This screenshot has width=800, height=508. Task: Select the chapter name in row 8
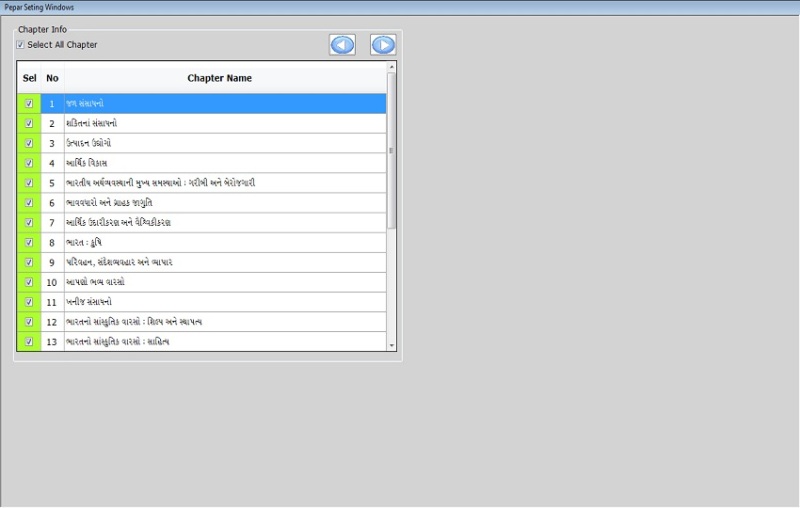[82, 242]
